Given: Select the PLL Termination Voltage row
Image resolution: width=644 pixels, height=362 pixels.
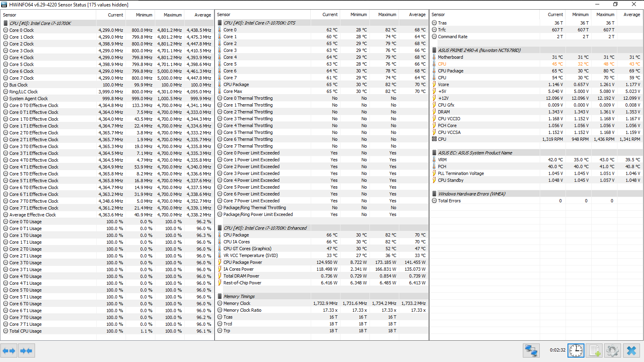Looking at the screenshot, I should (x=536, y=173).
